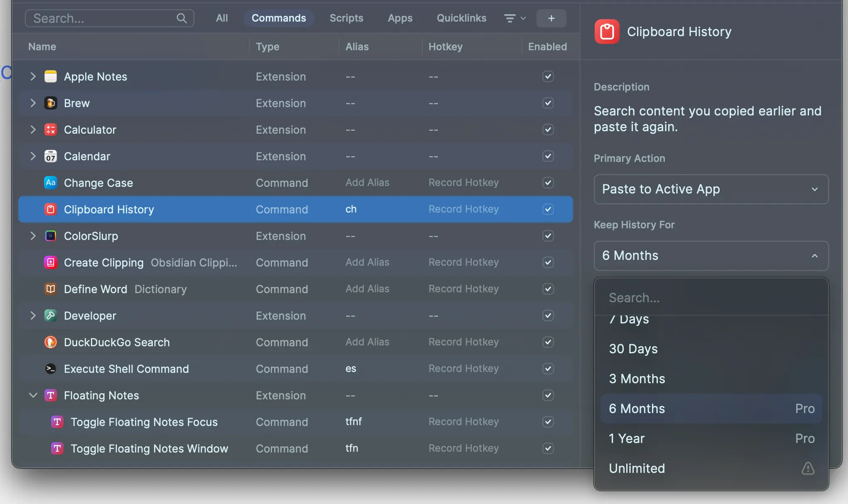Select the Brew extension icon
848x504 pixels.
click(50, 103)
